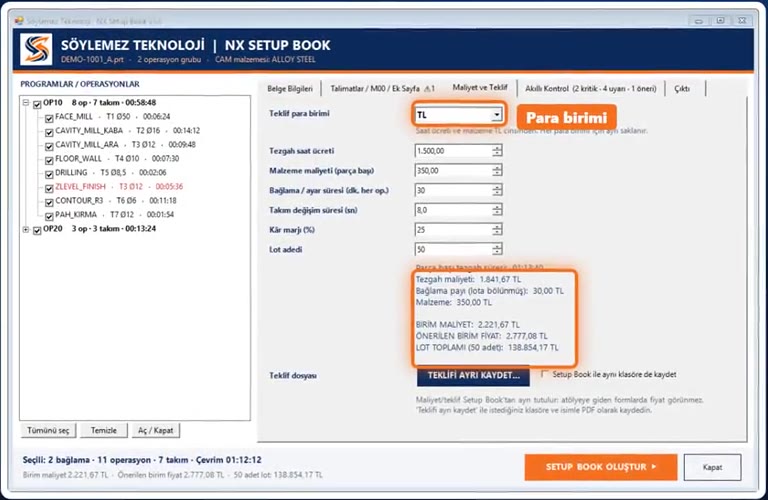Select the CAVITY_MILL_ARA T3 Ø12 row
The image size is (768, 500).
(125, 144)
